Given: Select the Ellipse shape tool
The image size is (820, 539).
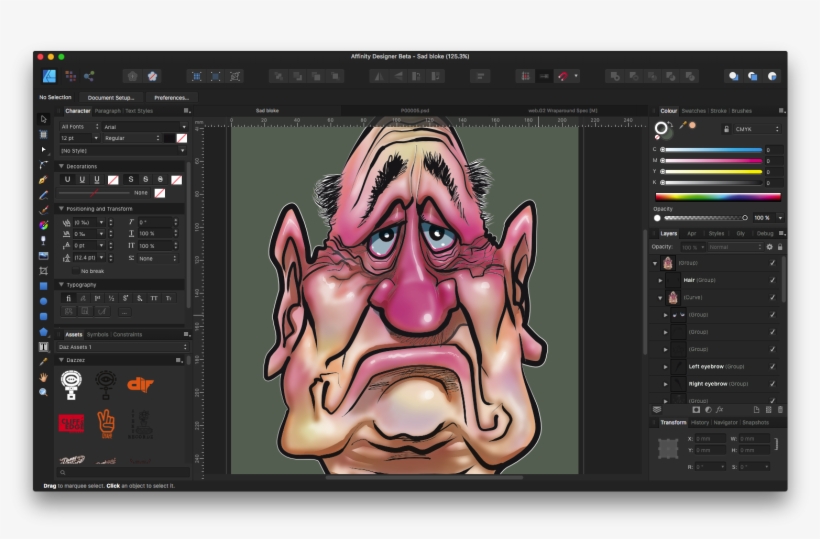Looking at the screenshot, I should click(x=43, y=301).
